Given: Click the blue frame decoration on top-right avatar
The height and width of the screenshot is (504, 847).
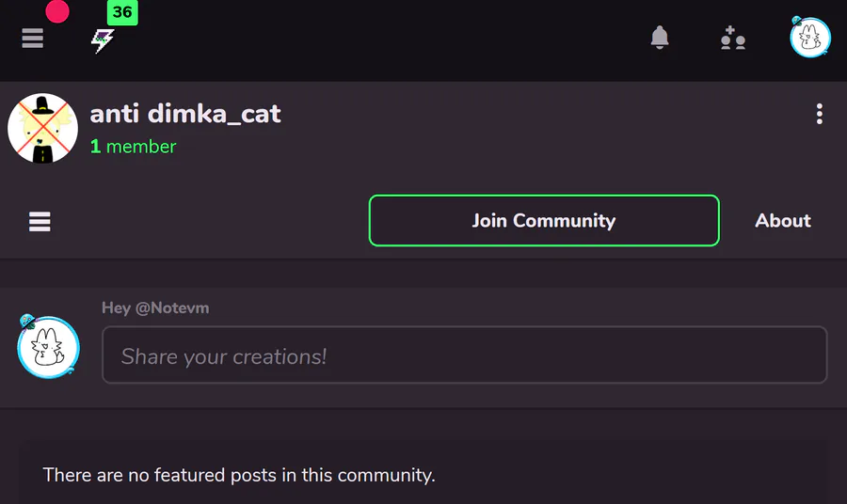Looking at the screenshot, I should click(797, 21).
